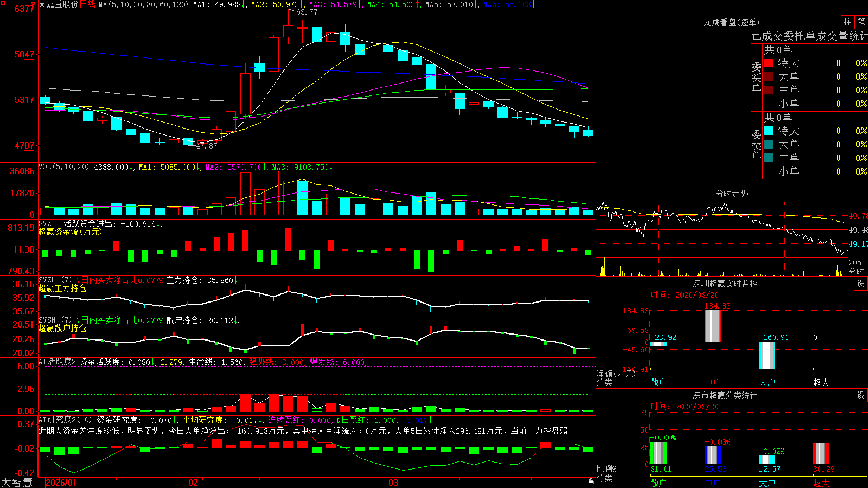Image resolution: width=868 pixels, height=488 pixels.
Task: Click the cyan 特大 sell-order color swatch
Action: click(x=768, y=131)
